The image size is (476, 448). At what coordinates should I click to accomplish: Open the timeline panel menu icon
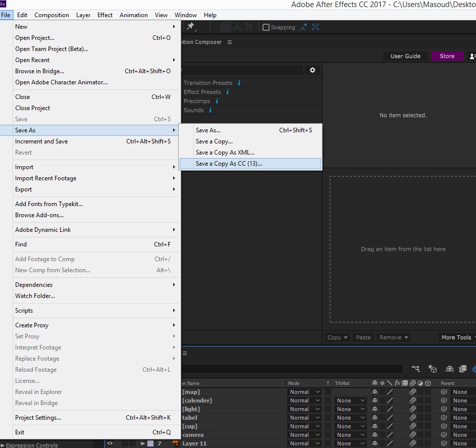pyautogui.click(x=185, y=353)
